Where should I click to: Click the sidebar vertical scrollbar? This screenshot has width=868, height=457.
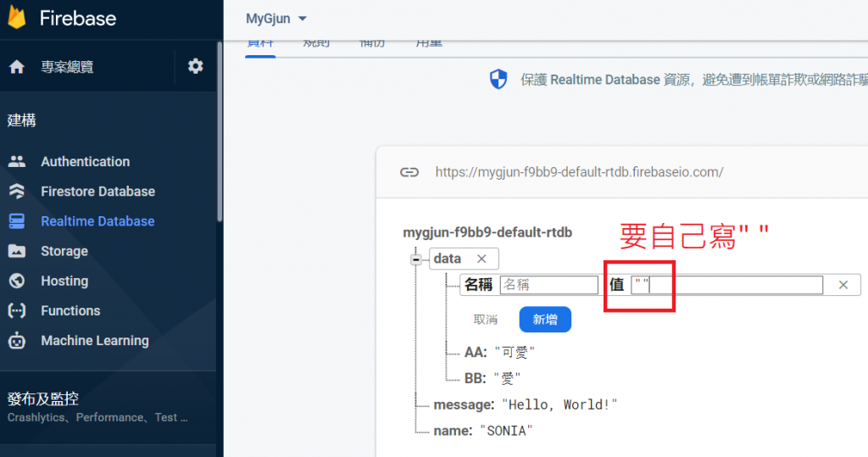(x=220, y=131)
